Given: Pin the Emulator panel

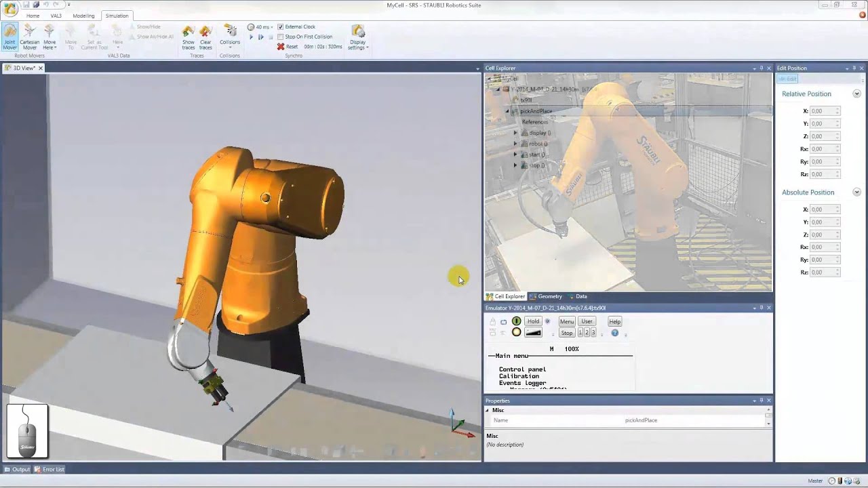Looking at the screenshot, I should (x=762, y=308).
